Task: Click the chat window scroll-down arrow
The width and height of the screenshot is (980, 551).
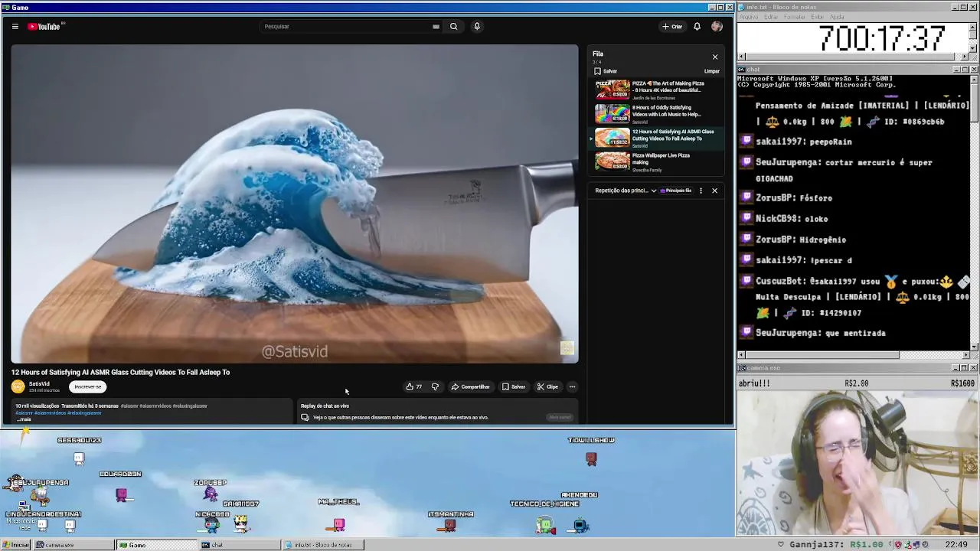Action: (974, 347)
